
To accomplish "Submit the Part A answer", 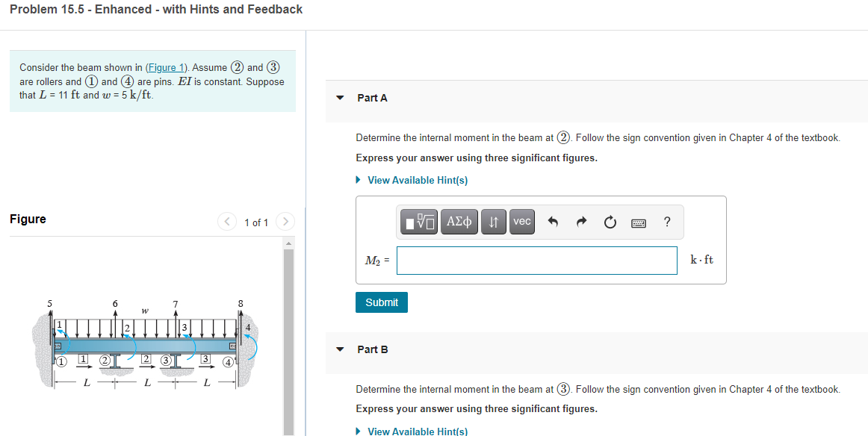I will pyautogui.click(x=381, y=302).
